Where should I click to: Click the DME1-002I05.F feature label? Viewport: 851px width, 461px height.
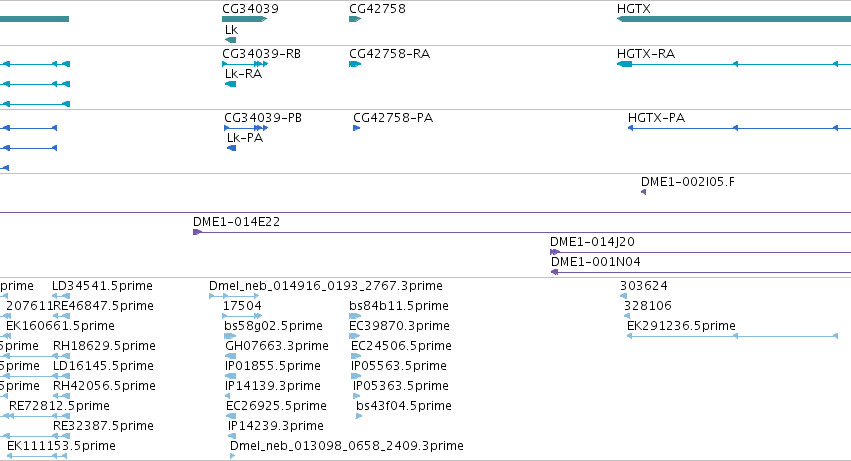pyautogui.click(x=688, y=182)
